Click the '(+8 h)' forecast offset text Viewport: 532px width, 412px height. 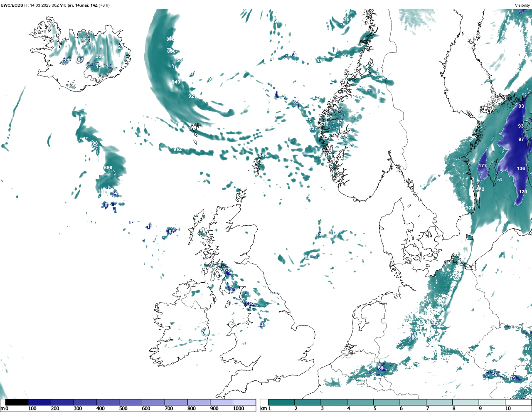click(x=104, y=5)
